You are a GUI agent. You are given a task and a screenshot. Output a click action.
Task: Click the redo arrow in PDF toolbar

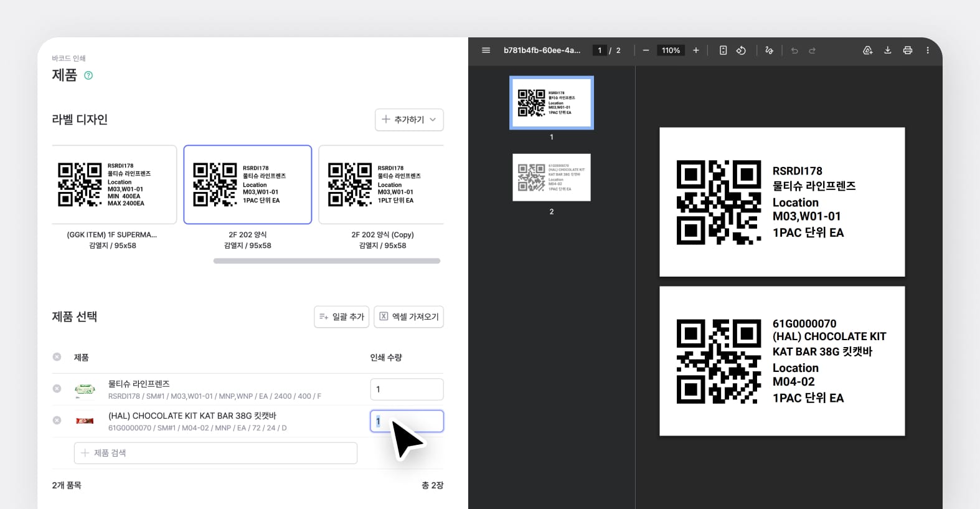812,50
